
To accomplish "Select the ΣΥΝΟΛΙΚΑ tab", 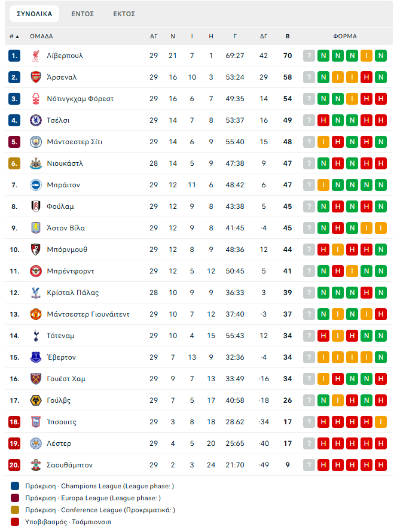I will point(34,14).
